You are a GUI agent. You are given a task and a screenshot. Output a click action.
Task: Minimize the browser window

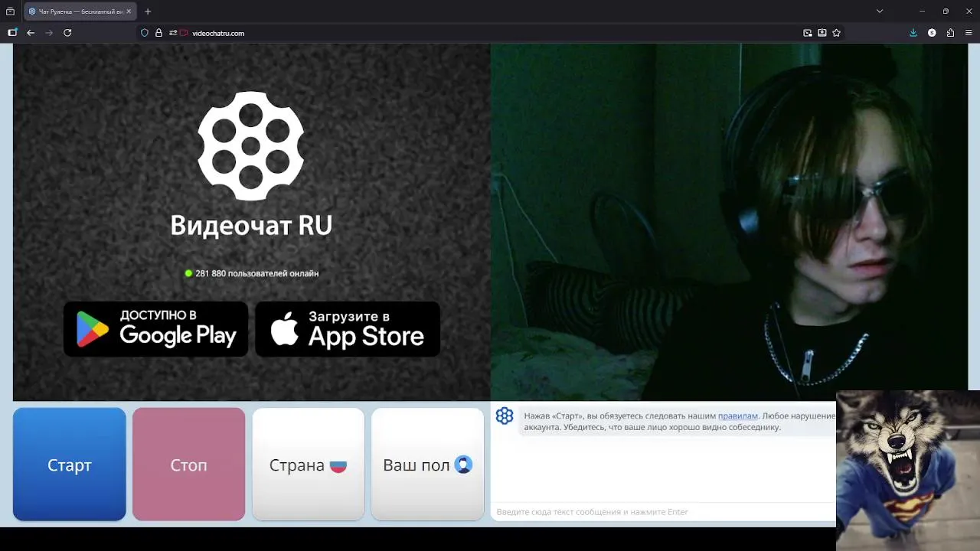[x=923, y=11]
